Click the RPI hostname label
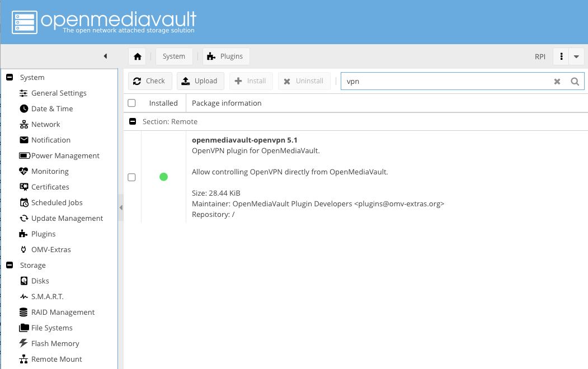This screenshot has height=369, width=588. [x=540, y=56]
